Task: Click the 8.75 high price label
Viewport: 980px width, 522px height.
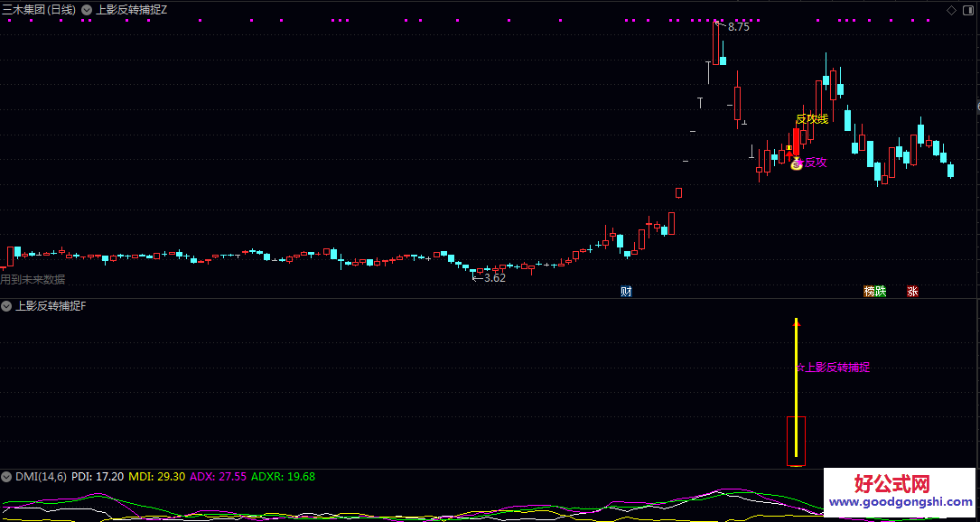Action: [738, 27]
